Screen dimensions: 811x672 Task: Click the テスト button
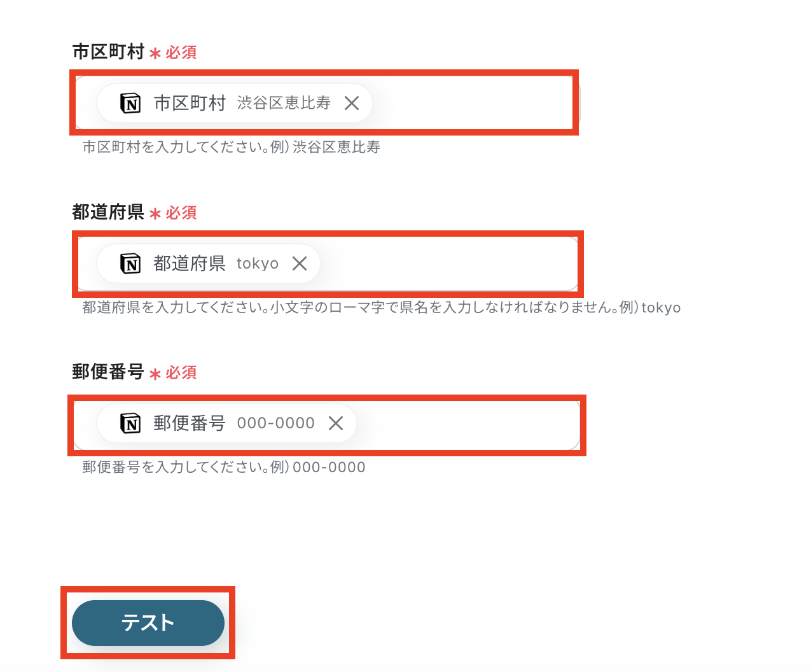tap(148, 623)
